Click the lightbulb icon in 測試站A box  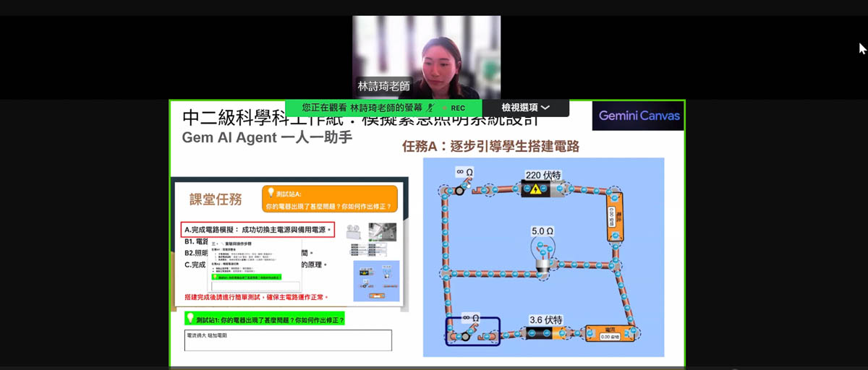(x=271, y=193)
